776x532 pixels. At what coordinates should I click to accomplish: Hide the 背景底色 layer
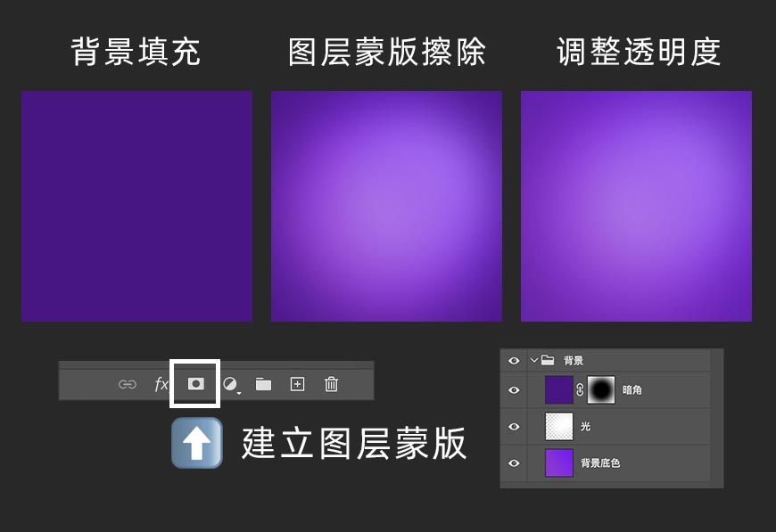coord(513,462)
